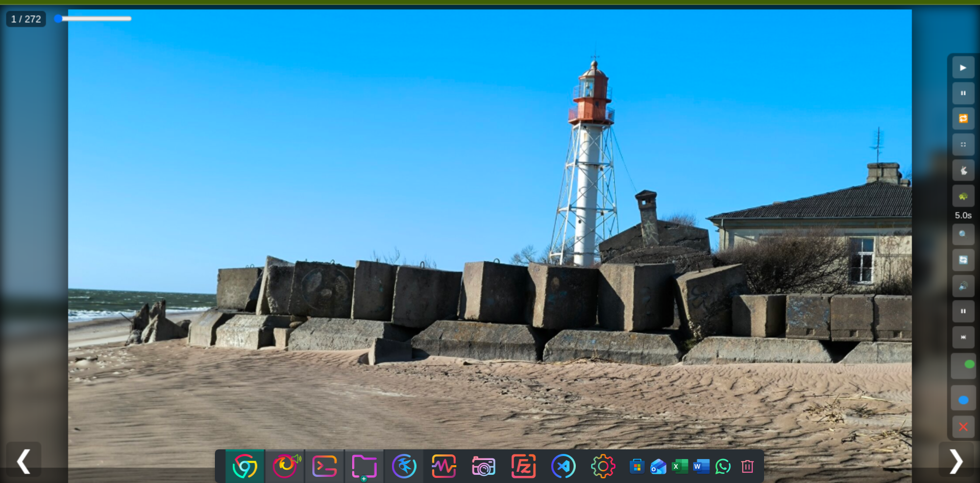Click the magnifying glass zoom icon
Screen dimensions: 980x483
click(963, 235)
